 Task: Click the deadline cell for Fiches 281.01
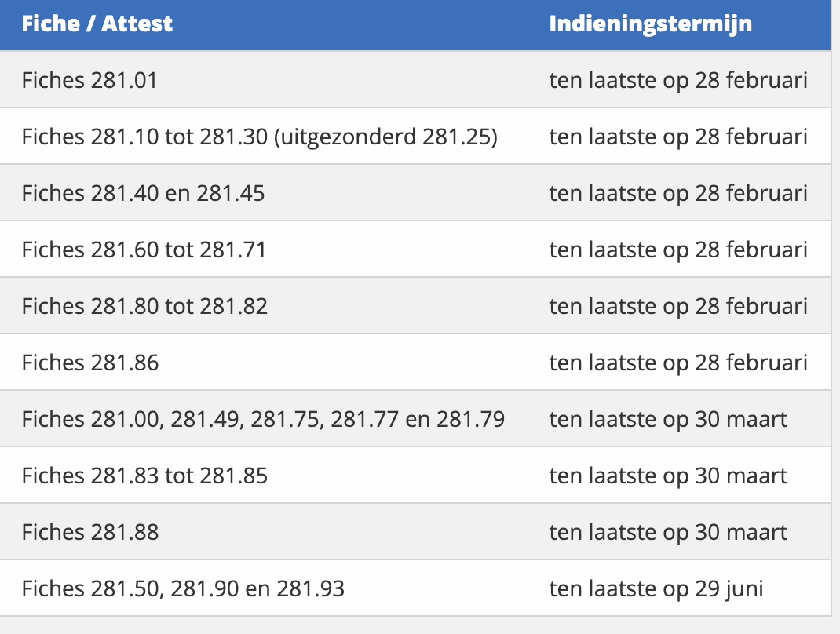pos(678,80)
